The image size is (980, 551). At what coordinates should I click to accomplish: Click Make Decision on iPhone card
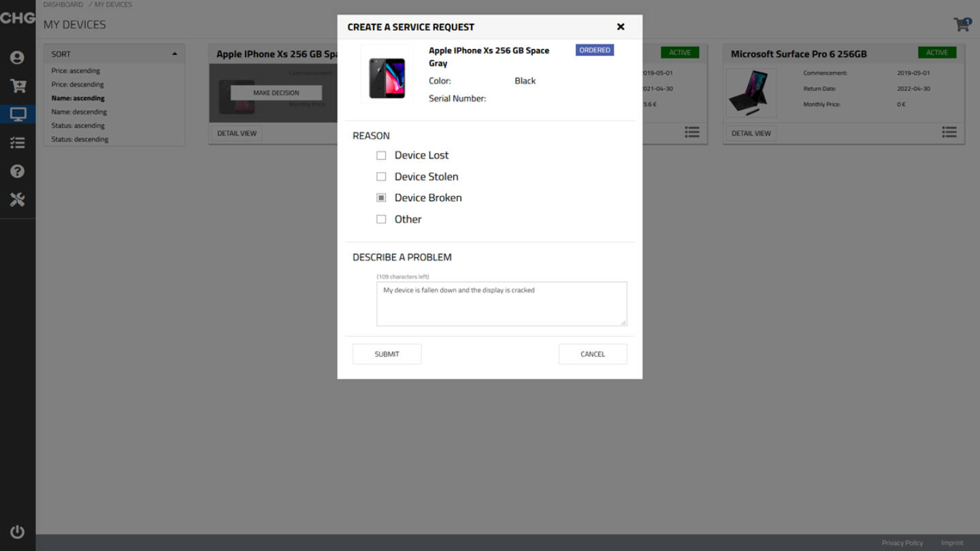tap(276, 93)
